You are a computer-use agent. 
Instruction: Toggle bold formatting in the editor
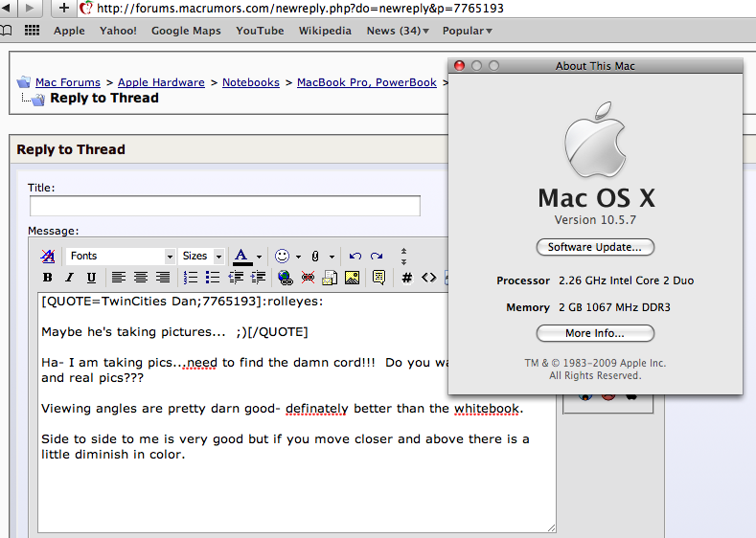click(x=47, y=278)
